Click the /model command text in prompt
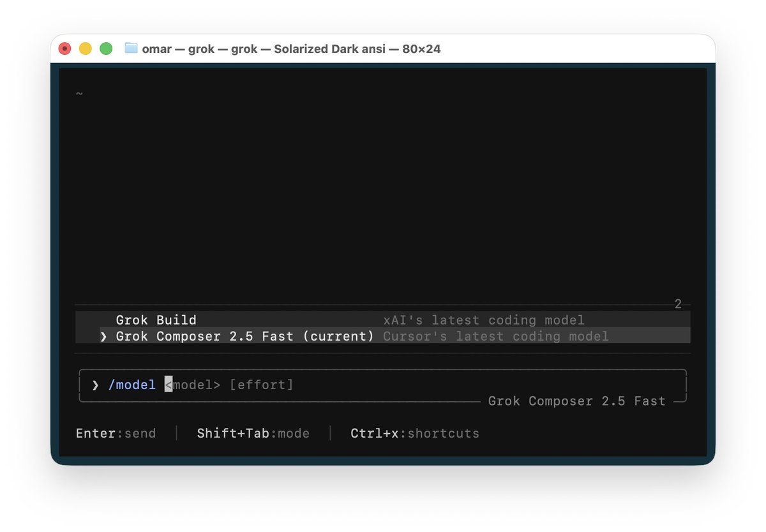This screenshot has height=532, width=766. click(x=132, y=385)
